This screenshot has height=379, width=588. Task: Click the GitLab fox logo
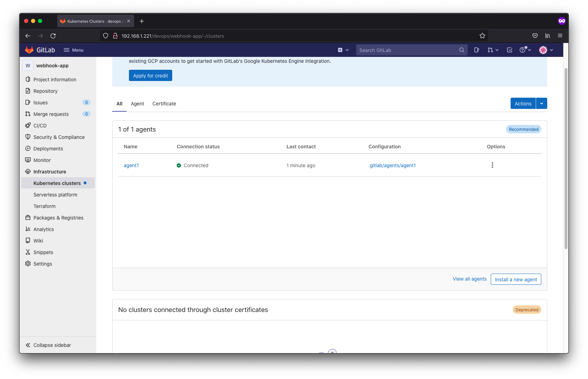pyautogui.click(x=30, y=50)
